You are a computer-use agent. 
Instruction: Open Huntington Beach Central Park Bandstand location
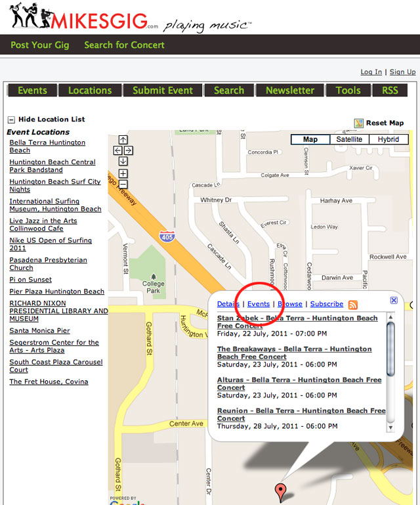point(52,166)
